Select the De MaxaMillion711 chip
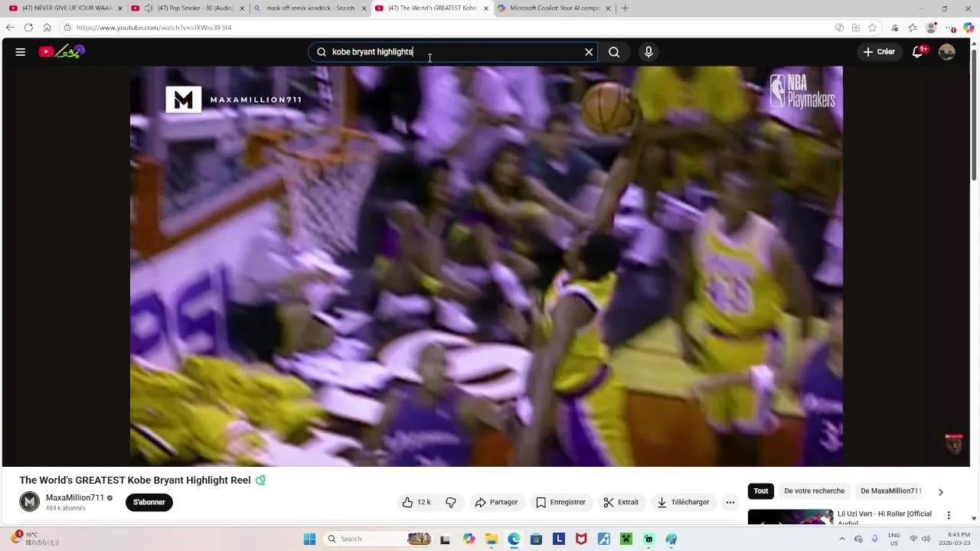This screenshot has width=980, height=551. (x=891, y=491)
